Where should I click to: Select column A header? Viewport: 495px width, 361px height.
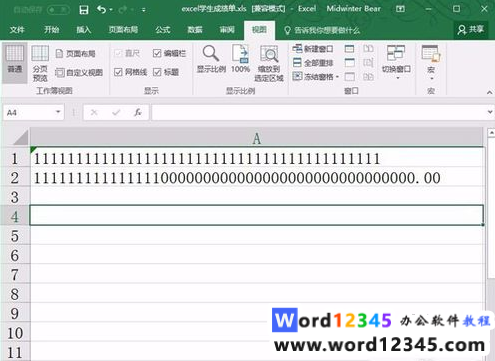click(256, 138)
